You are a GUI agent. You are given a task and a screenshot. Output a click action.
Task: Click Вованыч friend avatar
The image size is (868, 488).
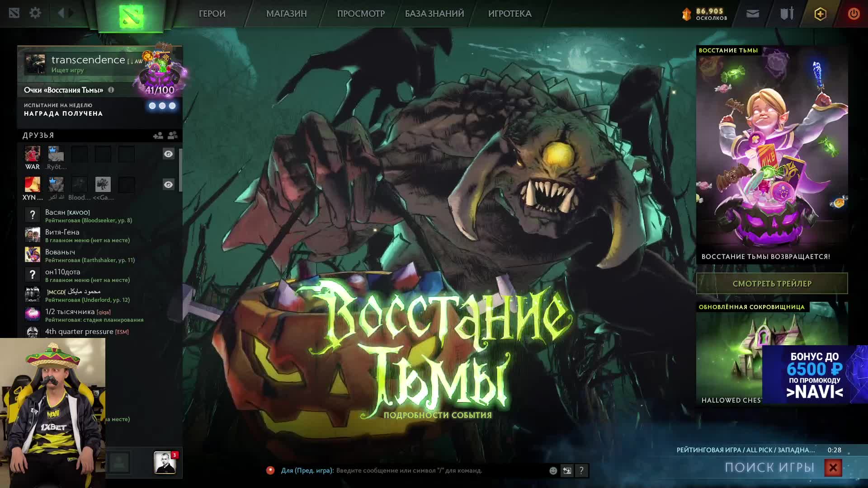(x=33, y=255)
